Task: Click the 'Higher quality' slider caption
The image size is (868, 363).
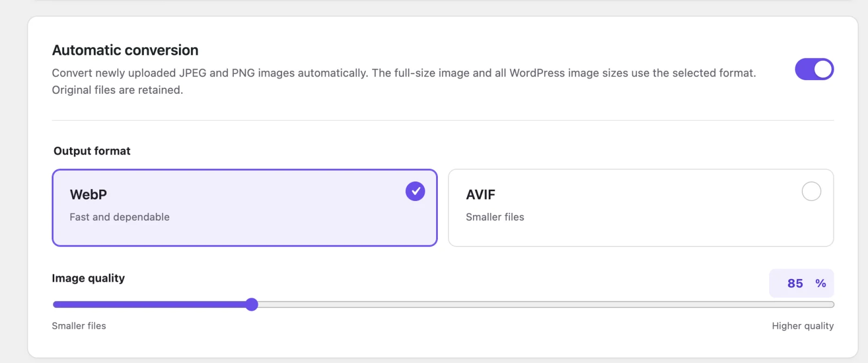Action: click(803, 326)
